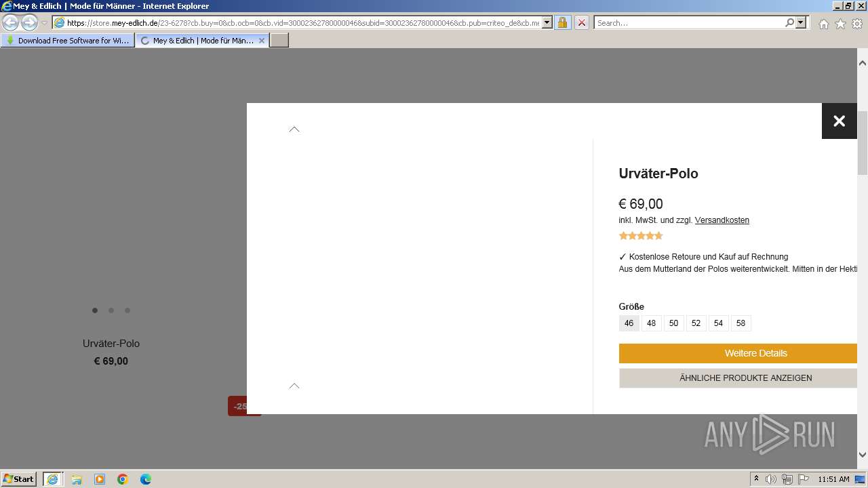Launch Chrome from taskbar
This screenshot has height=488, width=868.
click(123, 479)
